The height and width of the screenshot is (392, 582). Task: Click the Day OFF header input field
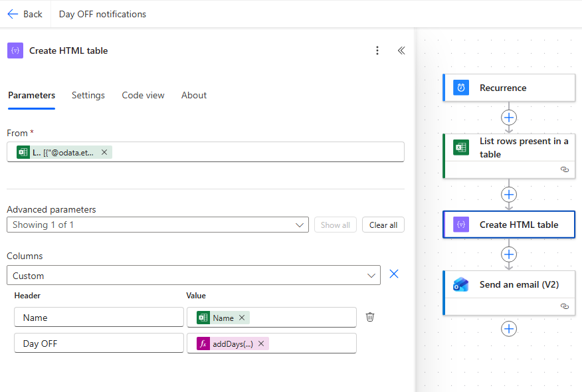tap(99, 343)
